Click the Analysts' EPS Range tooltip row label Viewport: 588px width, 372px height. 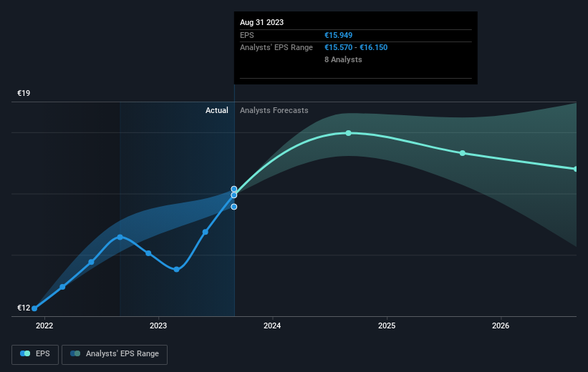tap(276, 48)
